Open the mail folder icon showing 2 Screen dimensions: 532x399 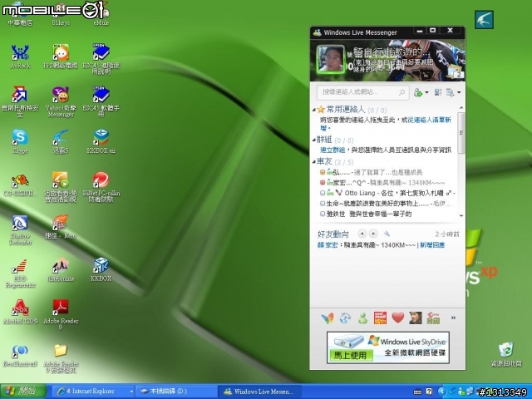(x=456, y=72)
